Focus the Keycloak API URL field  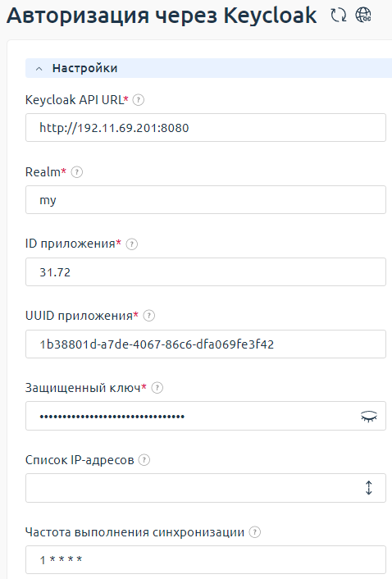pyautogui.click(x=206, y=128)
